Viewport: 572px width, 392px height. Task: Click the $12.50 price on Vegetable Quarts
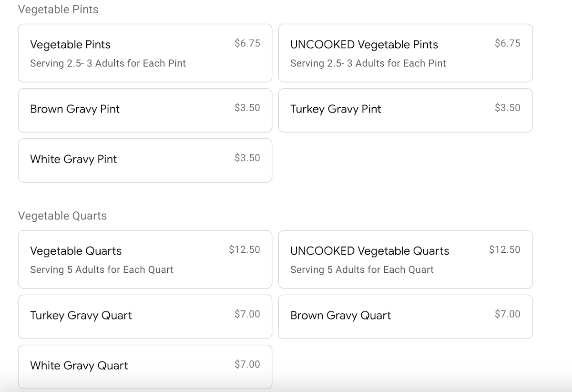pyautogui.click(x=245, y=250)
